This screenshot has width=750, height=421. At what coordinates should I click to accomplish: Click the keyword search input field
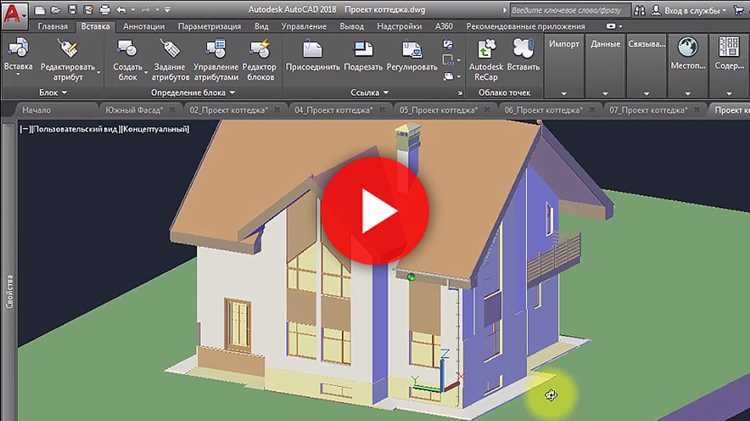pos(569,10)
